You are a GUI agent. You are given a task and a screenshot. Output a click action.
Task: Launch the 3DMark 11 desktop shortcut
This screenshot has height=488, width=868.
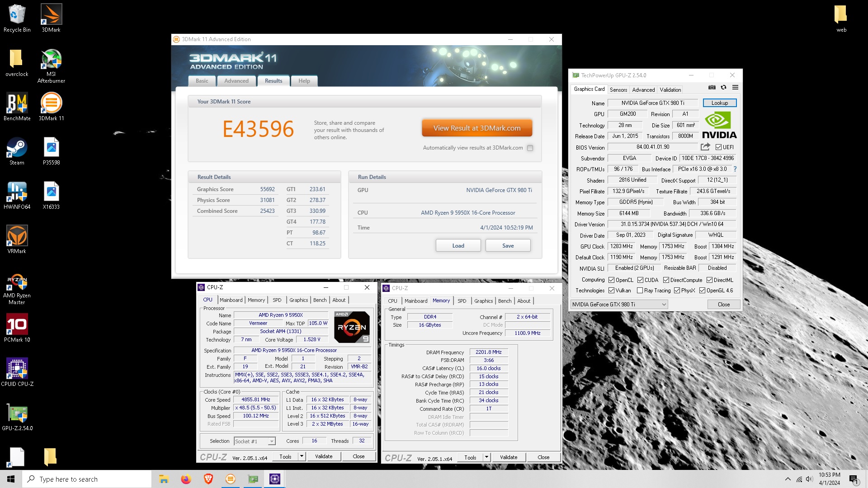[51, 107]
